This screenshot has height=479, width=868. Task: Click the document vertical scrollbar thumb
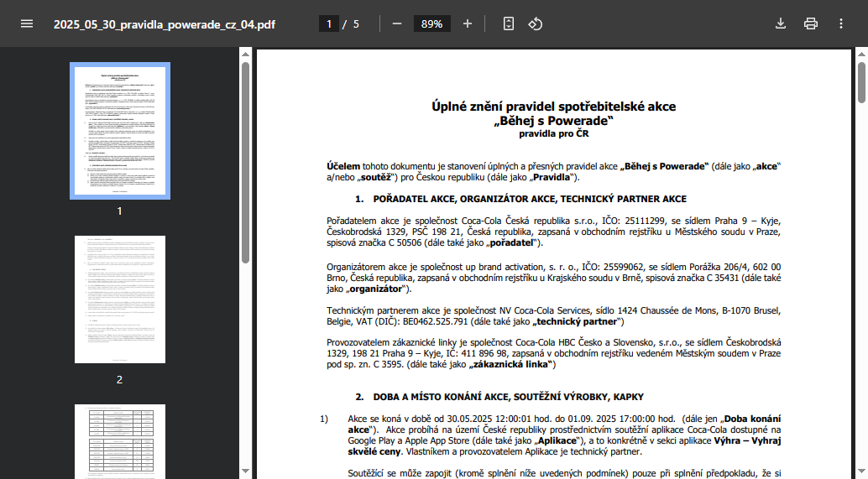coord(861,82)
